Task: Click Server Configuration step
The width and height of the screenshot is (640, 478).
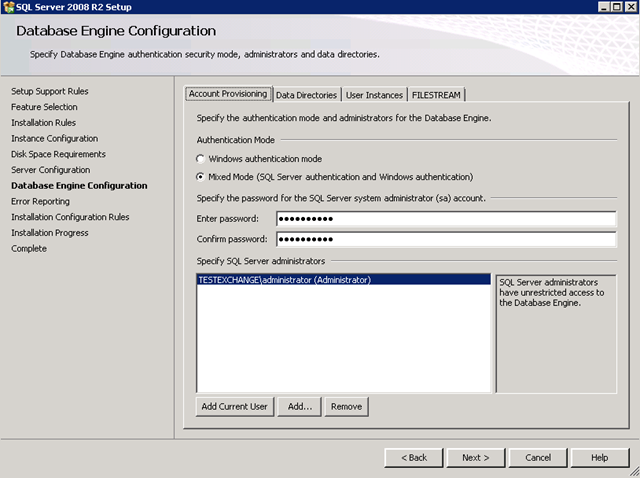Action: tap(51, 170)
